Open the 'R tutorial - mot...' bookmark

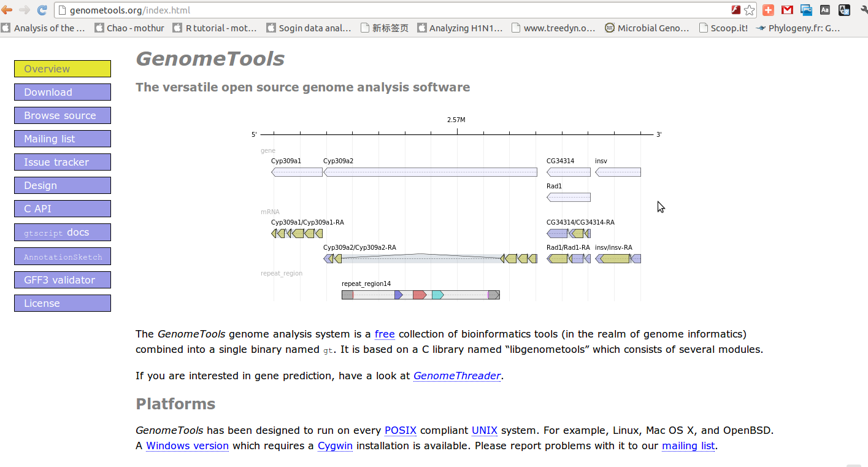(215, 28)
